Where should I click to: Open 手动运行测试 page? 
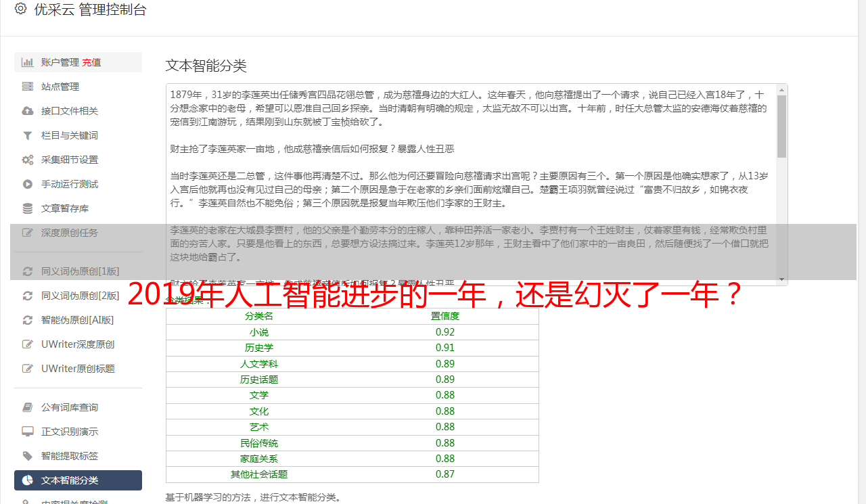click(78, 184)
